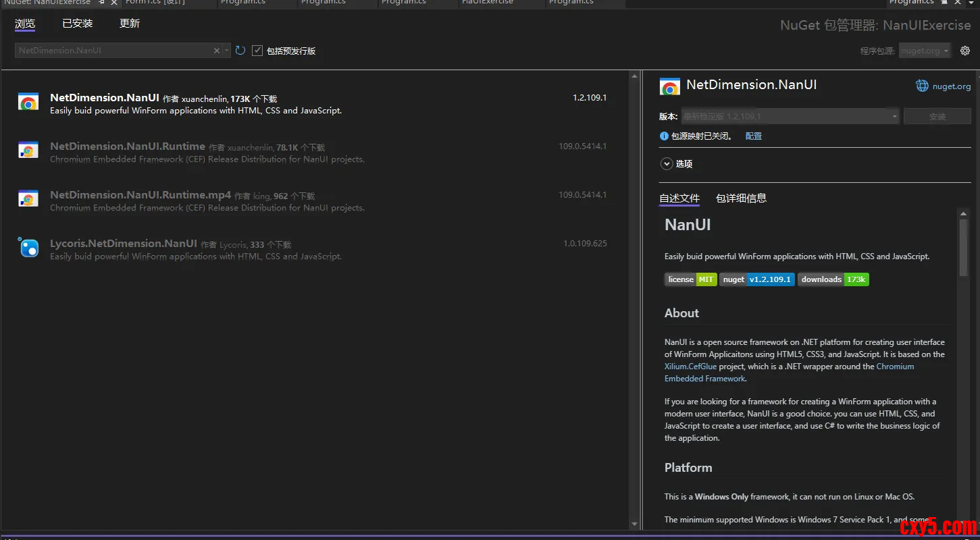
Task: Open the Xilium.CefGlue link
Action: pos(690,367)
